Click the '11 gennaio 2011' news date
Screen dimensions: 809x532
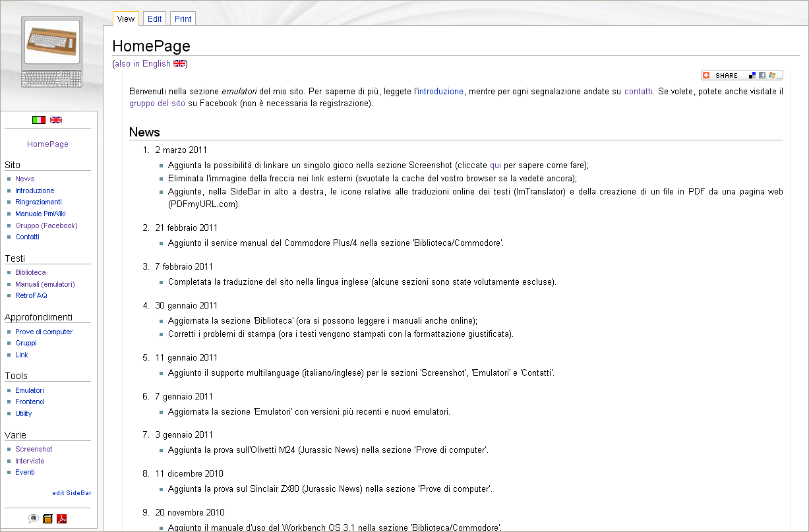(187, 358)
